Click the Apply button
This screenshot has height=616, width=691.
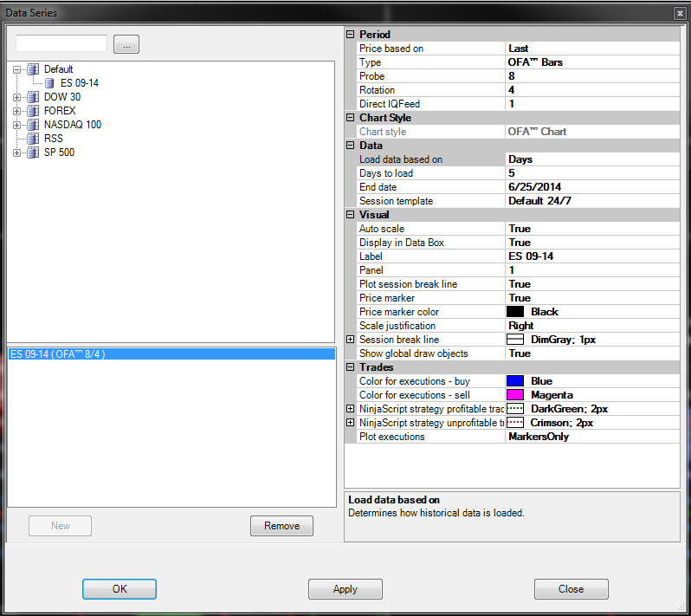point(345,589)
